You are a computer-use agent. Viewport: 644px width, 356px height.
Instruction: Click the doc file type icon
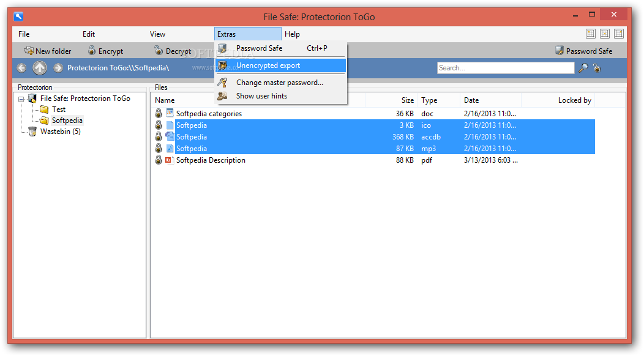[170, 113]
